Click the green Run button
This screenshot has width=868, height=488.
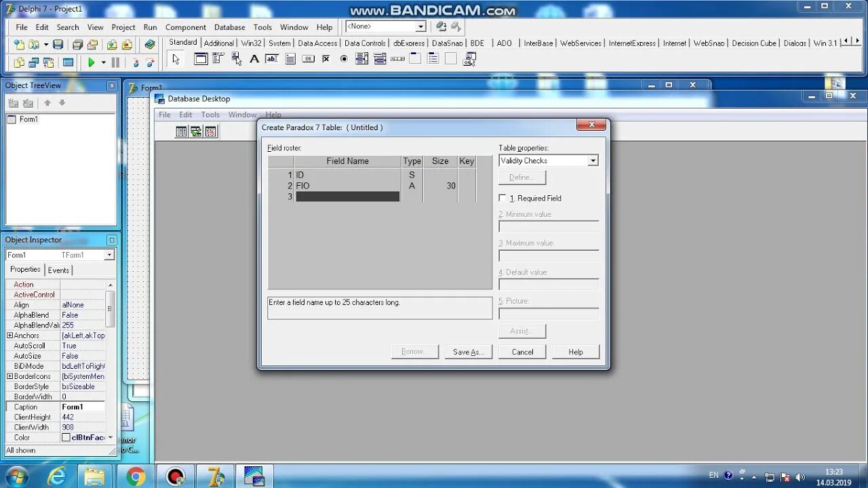pyautogui.click(x=91, y=62)
